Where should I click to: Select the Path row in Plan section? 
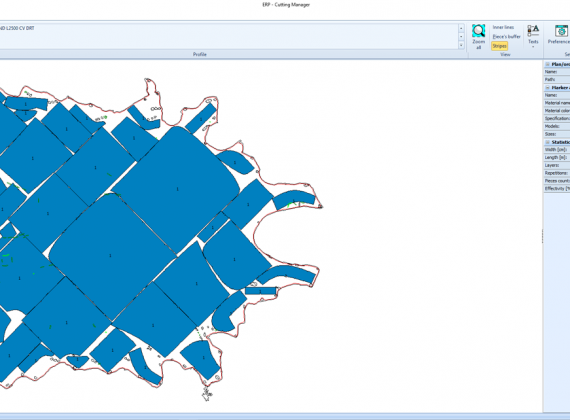(557, 80)
